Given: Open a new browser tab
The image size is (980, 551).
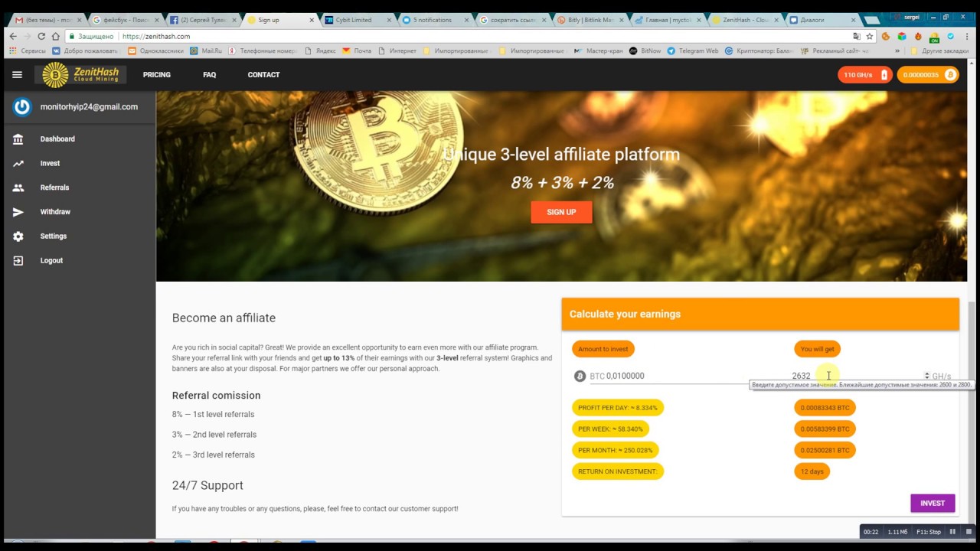Looking at the screenshot, I should pyautogui.click(x=872, y=21).
